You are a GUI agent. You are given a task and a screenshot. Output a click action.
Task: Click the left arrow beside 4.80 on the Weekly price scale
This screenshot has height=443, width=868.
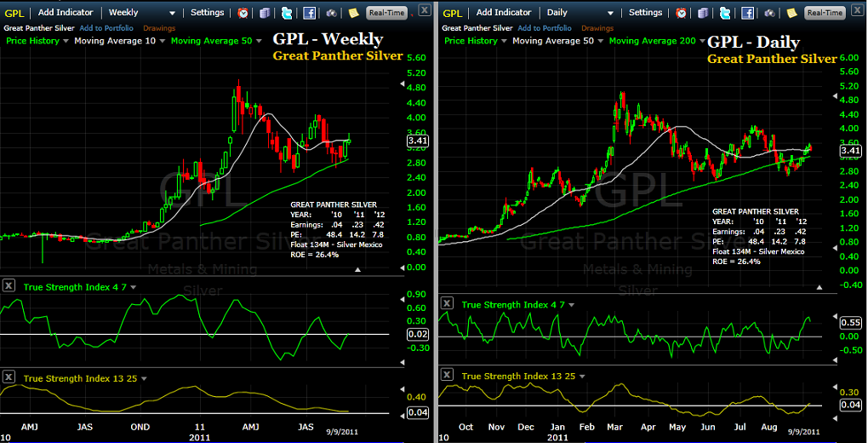(402, 83)
